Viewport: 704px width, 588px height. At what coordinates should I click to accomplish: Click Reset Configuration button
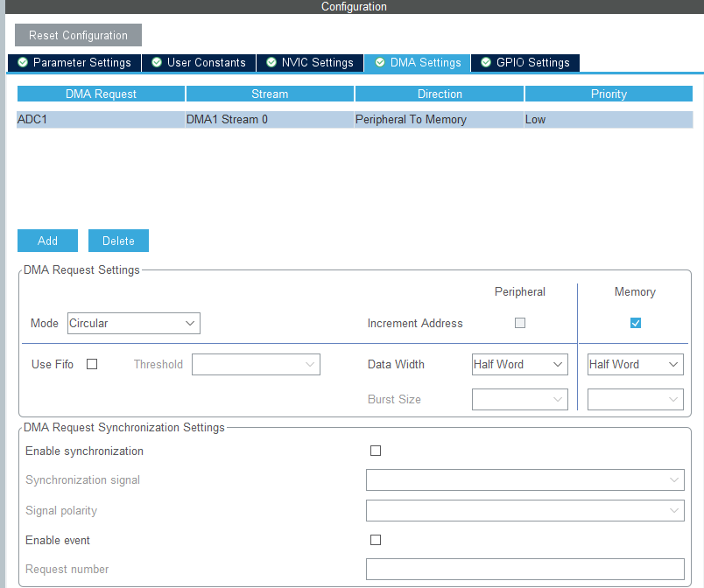point(78,35)
